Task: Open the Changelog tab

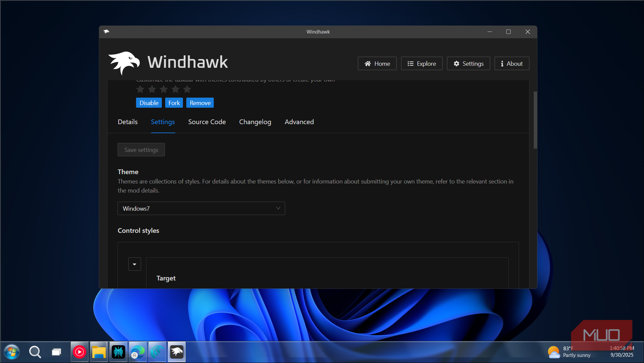Action: point(255,122)
